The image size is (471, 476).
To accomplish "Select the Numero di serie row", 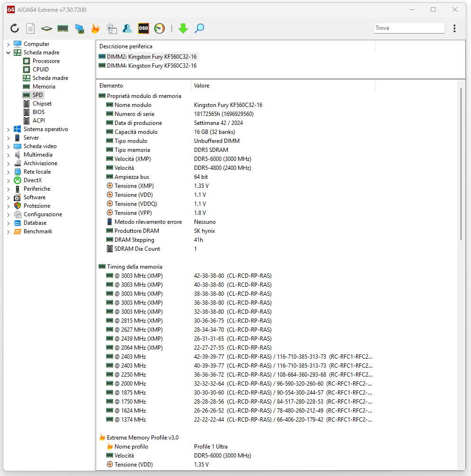I will 236,114.
